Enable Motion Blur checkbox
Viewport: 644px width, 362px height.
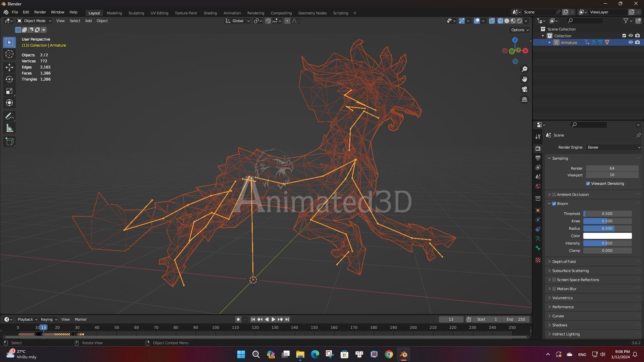[554, 289]
